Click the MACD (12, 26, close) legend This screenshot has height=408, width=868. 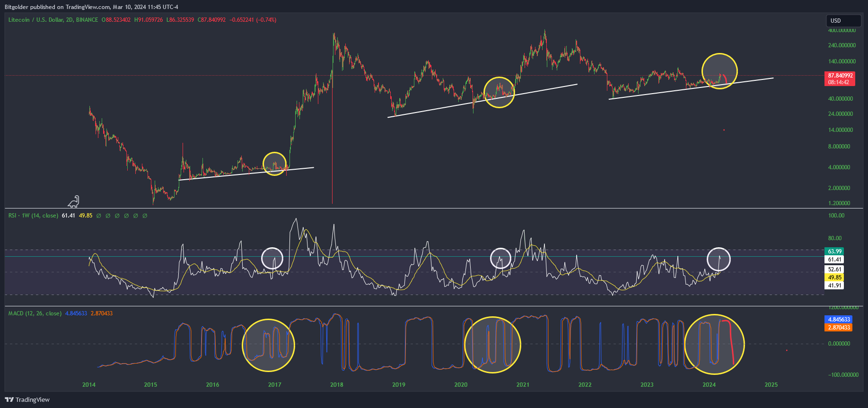click(x=35, y=313)
